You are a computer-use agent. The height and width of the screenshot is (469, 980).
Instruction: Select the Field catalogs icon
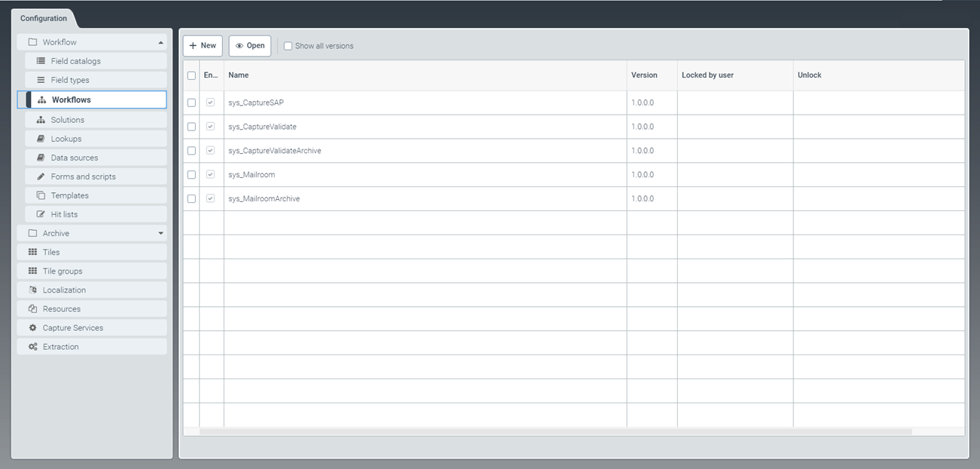click(x=41, y=60)
